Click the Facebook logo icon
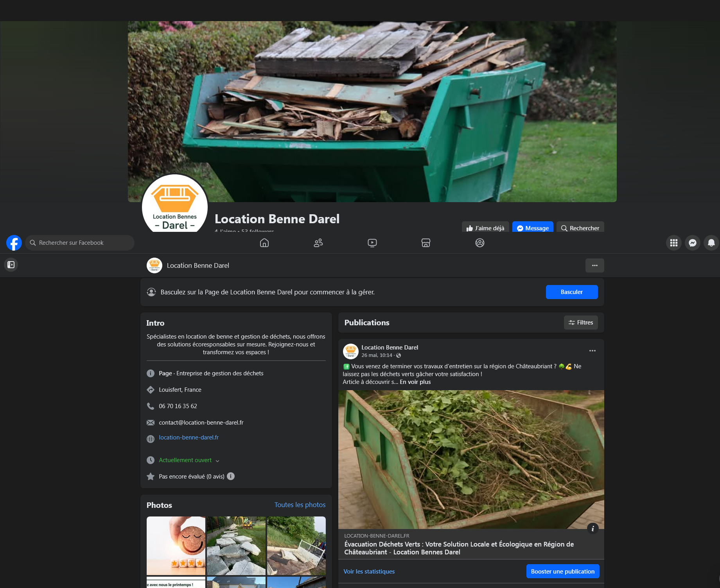Image resolution: width=720 pixels, height=588 pixels. tap(14, 243)
